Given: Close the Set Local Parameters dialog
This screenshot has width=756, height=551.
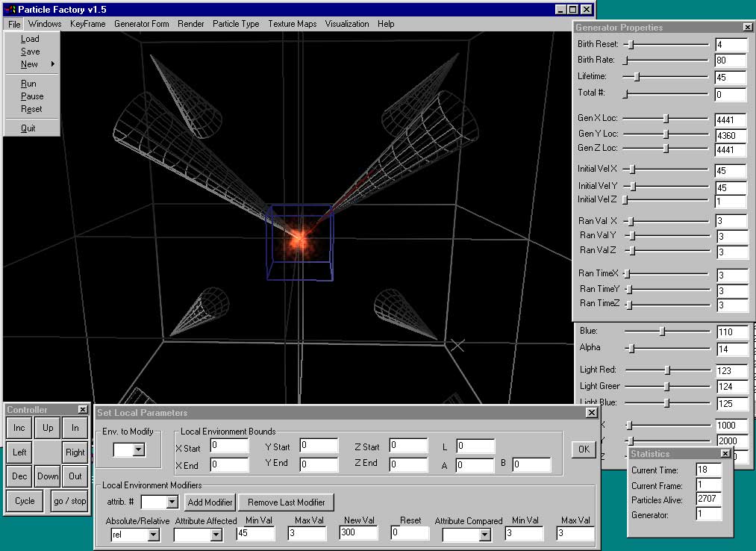Looking at the screenshot, I should pos(591,412).
